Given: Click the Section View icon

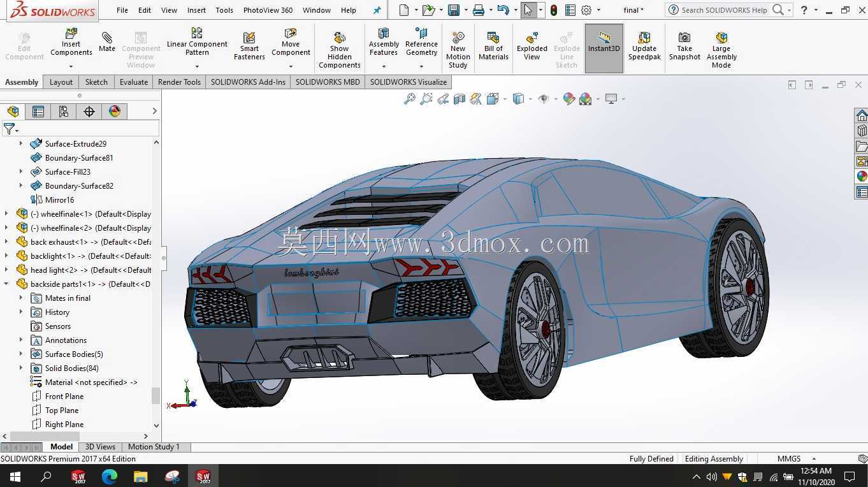Looking at the screenshot, I should pyautogui.click(x=459, y=99).
